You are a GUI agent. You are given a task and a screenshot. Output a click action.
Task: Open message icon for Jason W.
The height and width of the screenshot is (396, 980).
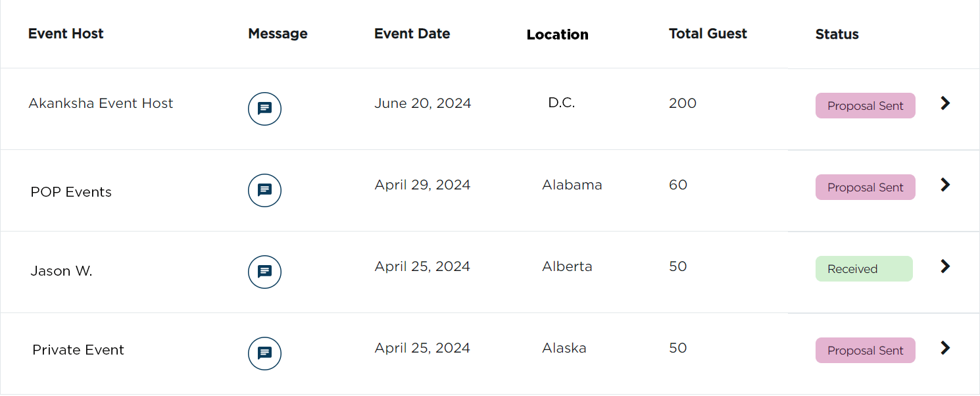click(x=264, y=272)
